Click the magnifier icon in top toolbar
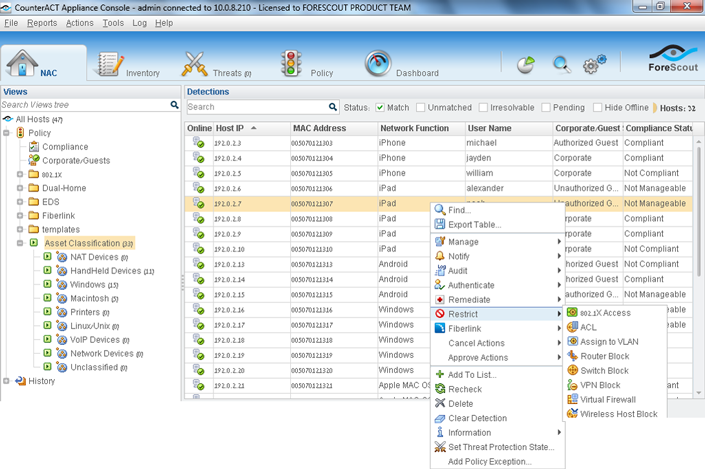Viewport: 705px width, 469px height. pyautogui.click(x=562, y=65)
